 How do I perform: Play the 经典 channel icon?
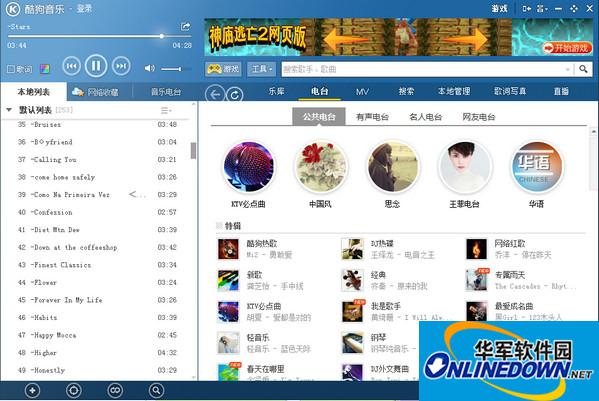point(352,280)
